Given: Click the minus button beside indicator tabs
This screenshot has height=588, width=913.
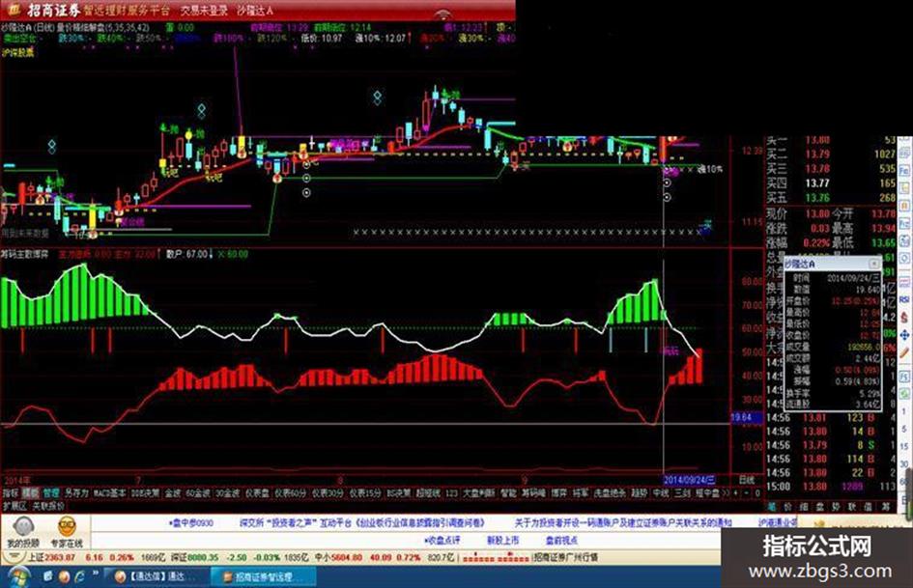Looking at the screenshot, I should click(747, 493).
